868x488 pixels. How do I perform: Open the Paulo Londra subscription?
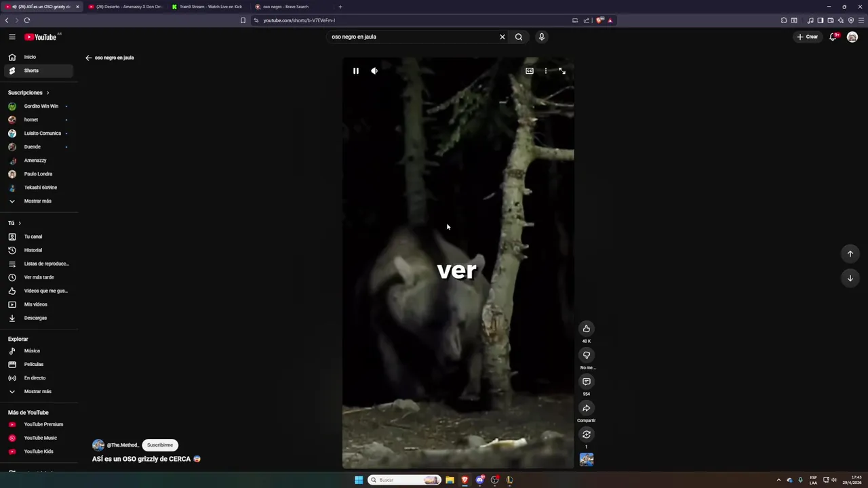point(38,174)
